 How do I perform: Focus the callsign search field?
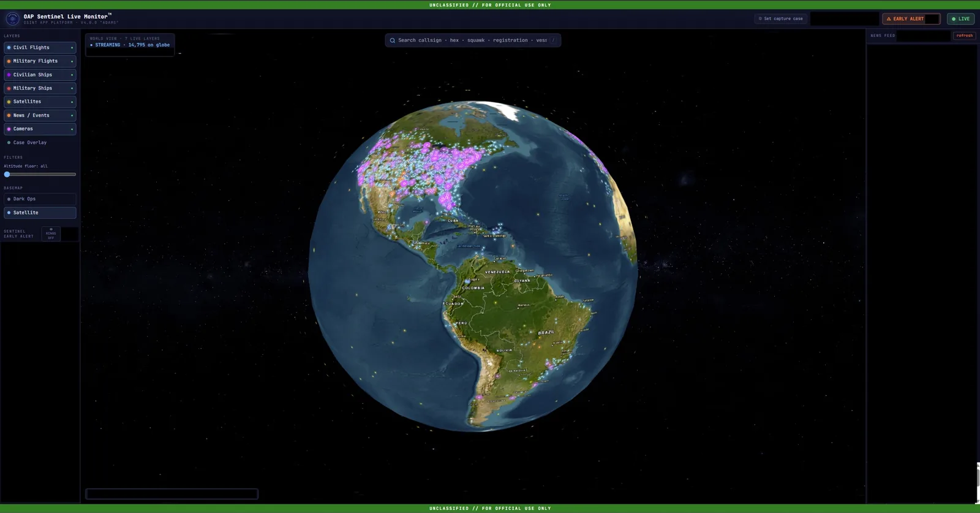472,40
